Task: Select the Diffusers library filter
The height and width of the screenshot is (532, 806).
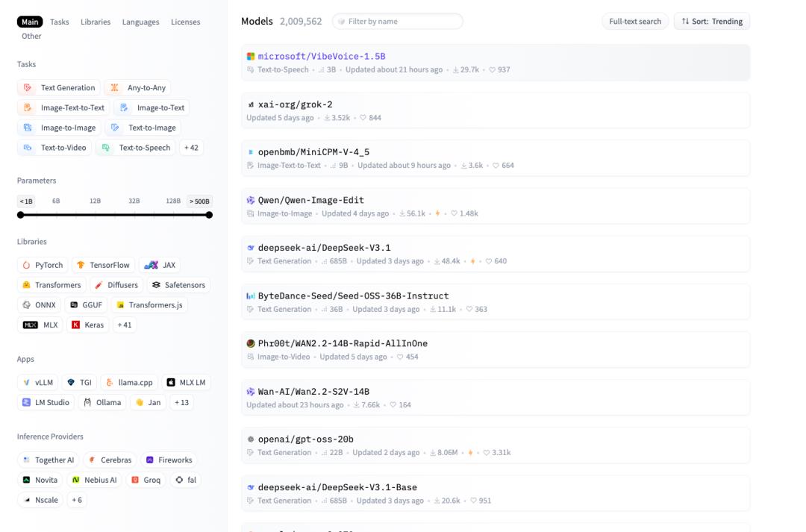Action: (116, 285)
